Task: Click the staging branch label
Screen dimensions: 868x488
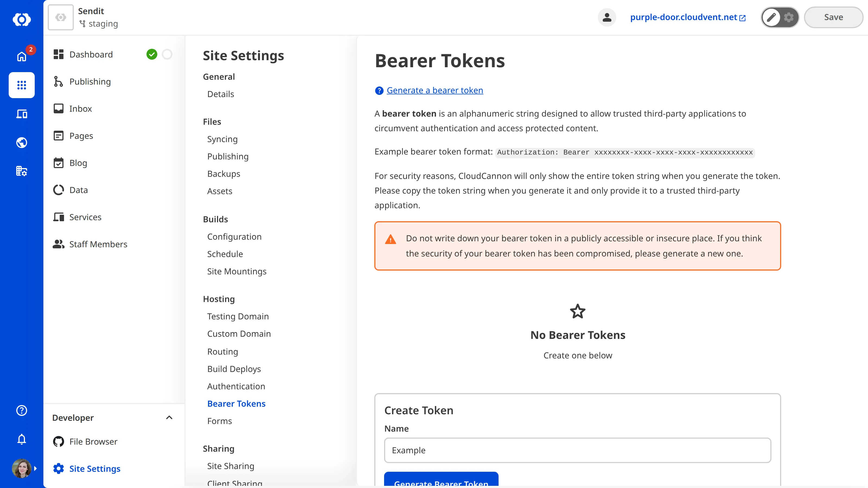Action: tap(103, 24)
